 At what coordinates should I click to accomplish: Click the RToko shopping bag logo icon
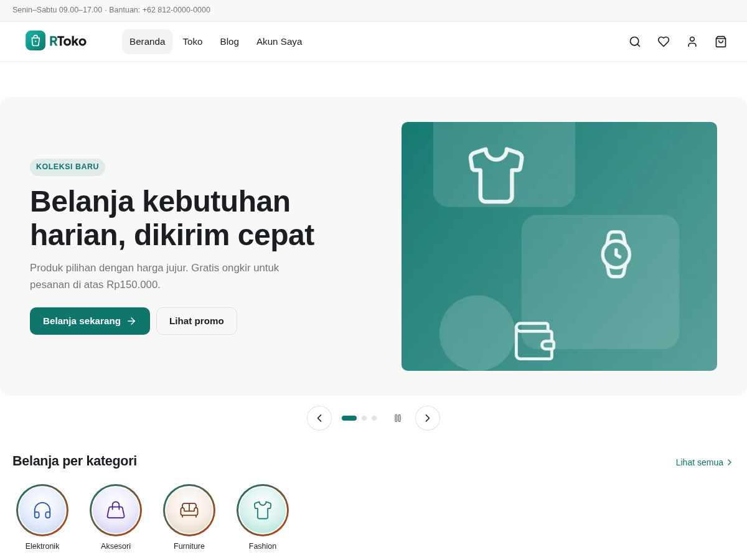click(35, 40)
